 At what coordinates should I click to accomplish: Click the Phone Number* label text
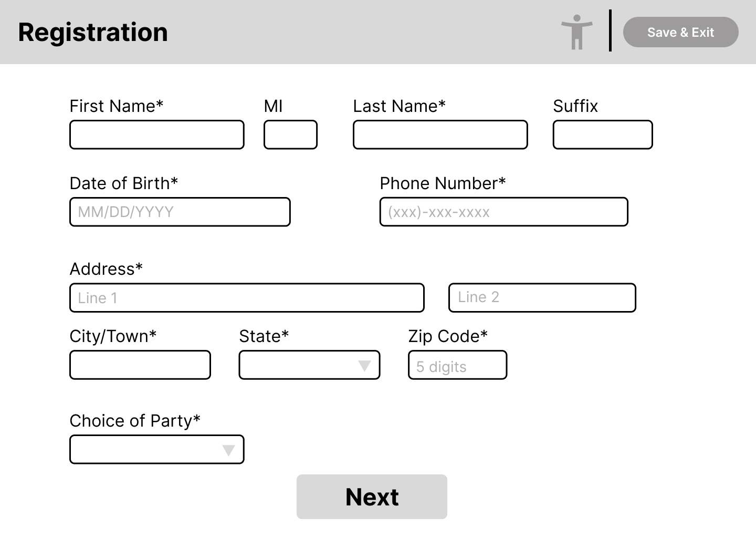coord(443,183)
